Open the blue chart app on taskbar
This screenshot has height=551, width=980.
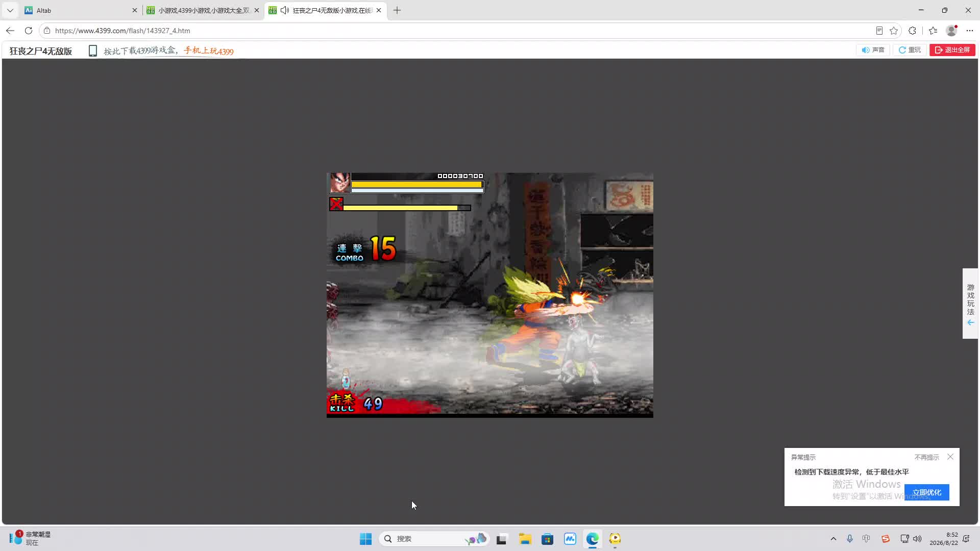[x=570, y=539]
